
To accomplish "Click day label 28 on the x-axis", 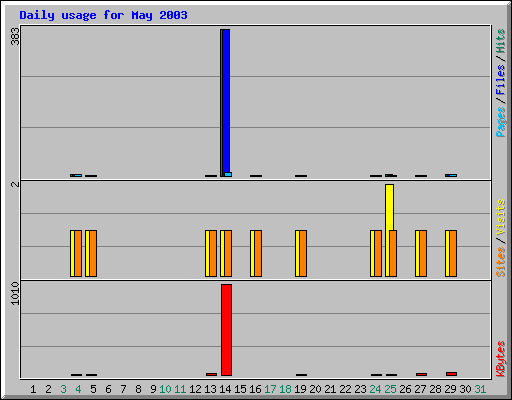I will pyautogui.click(x=435, y=389).
